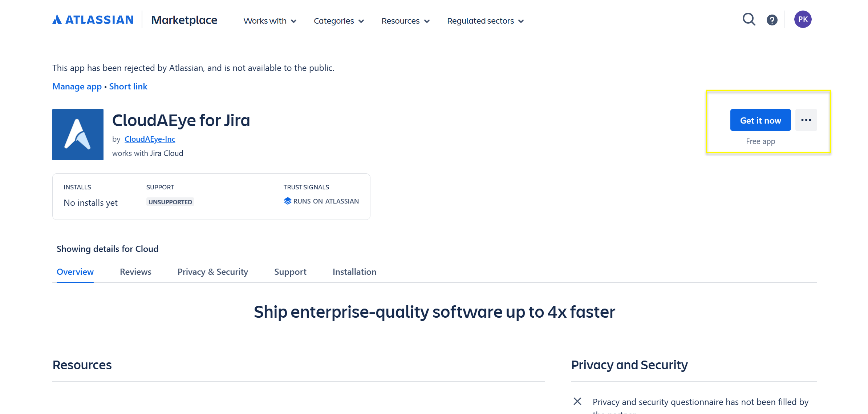Viewport: 868px width, 414px height.
Task: Open the Manage app link
Action: tap(77, 87)
